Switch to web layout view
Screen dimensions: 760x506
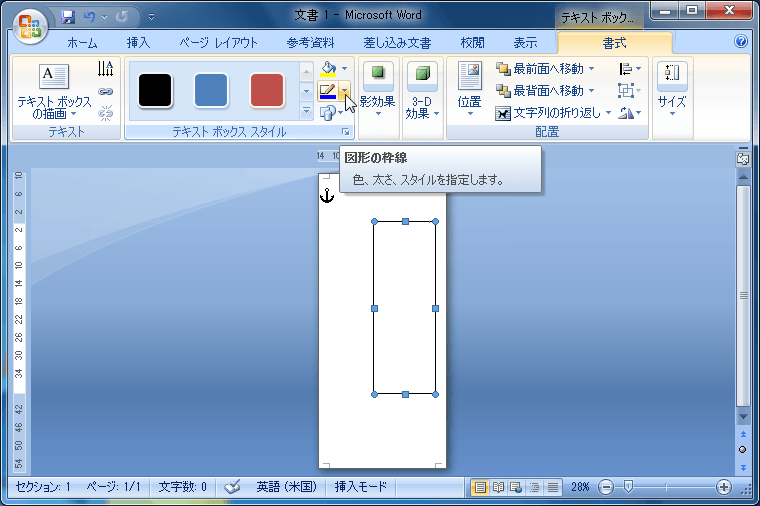(516, 487)
